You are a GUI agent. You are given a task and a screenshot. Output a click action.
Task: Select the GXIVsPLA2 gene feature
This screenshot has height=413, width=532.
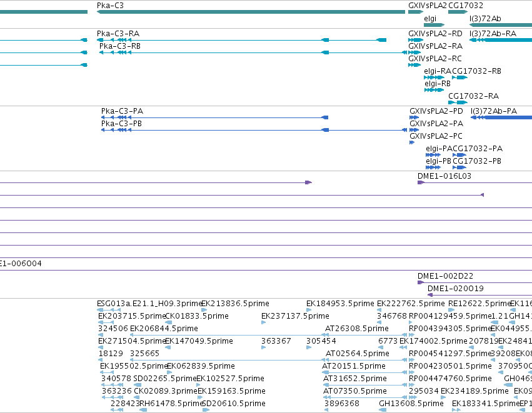[416, 12]
